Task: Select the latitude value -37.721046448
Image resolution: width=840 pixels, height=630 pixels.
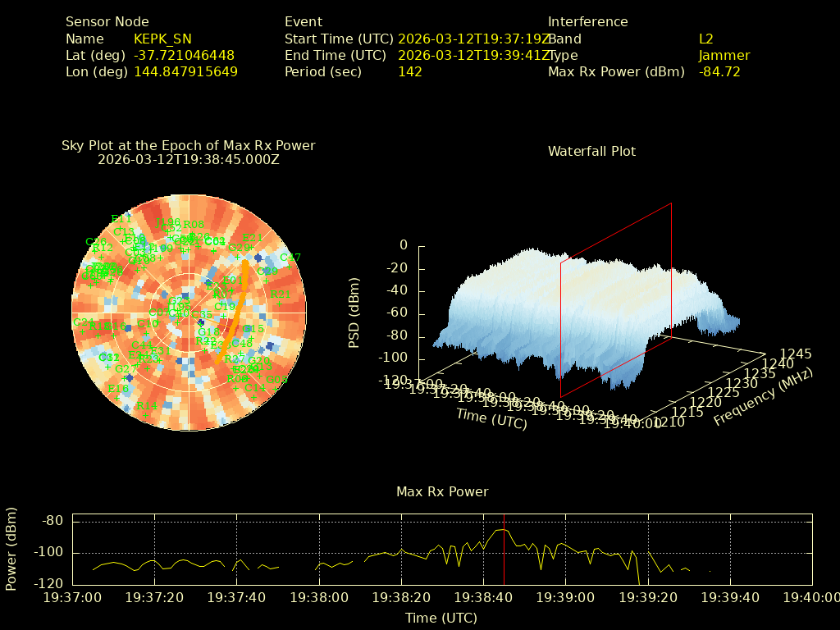Action: (x=184, y=55)
